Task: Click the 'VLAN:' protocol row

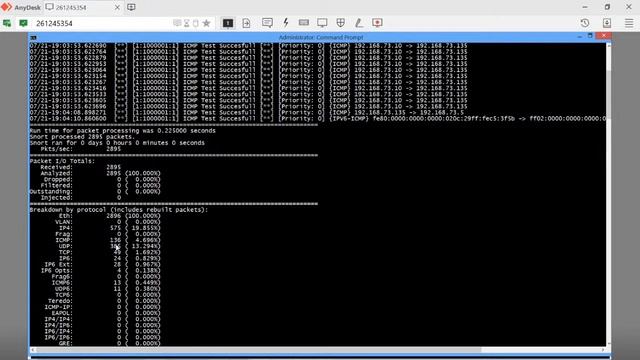Action: tap(108, 222)
